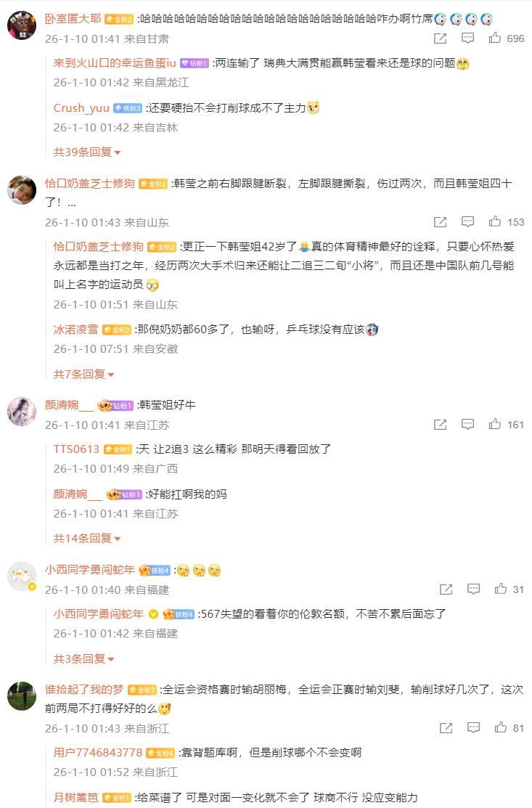Like 恰口奶盖芝士修狗's comment with 153 likes
The height and width of the screenshot is (808, 532).
click(495, 221)
